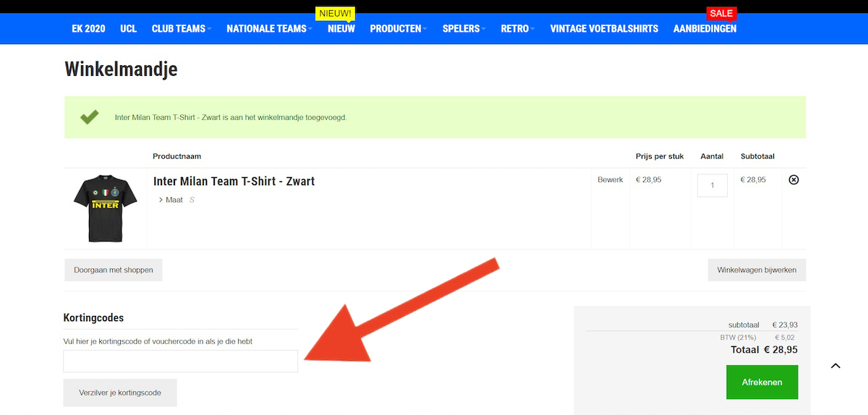868x415 pixels.
Task: Click the scroll-to-top chevron icon
Action: point(835,366)
